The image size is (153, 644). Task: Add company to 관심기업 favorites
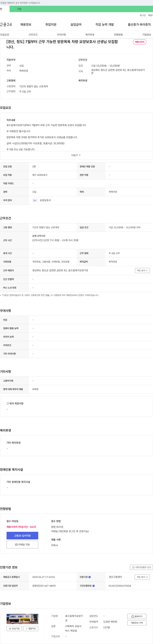14,629
